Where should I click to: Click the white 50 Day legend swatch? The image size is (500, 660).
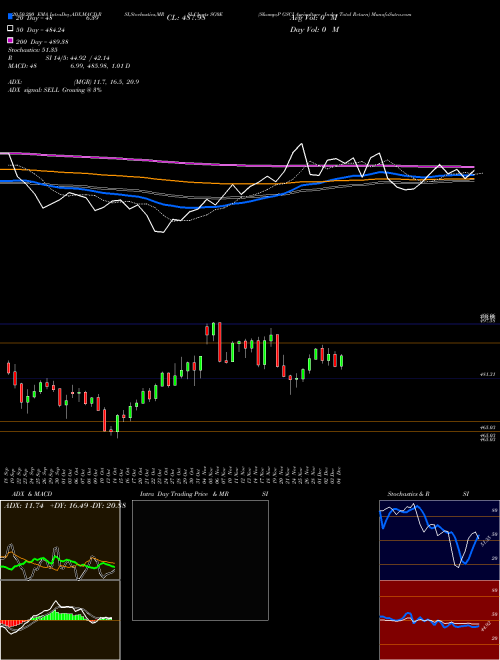[10, 28]
